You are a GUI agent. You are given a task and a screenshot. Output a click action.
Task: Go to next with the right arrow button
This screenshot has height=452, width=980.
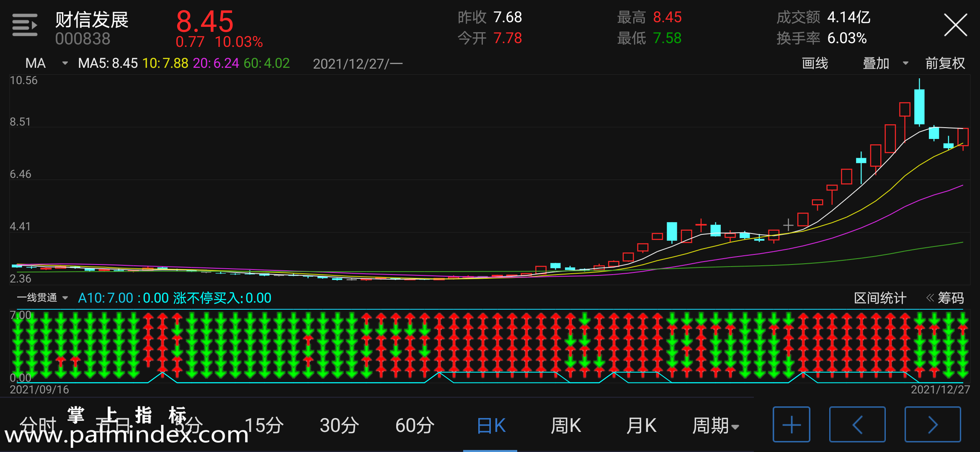click(932, 424)
